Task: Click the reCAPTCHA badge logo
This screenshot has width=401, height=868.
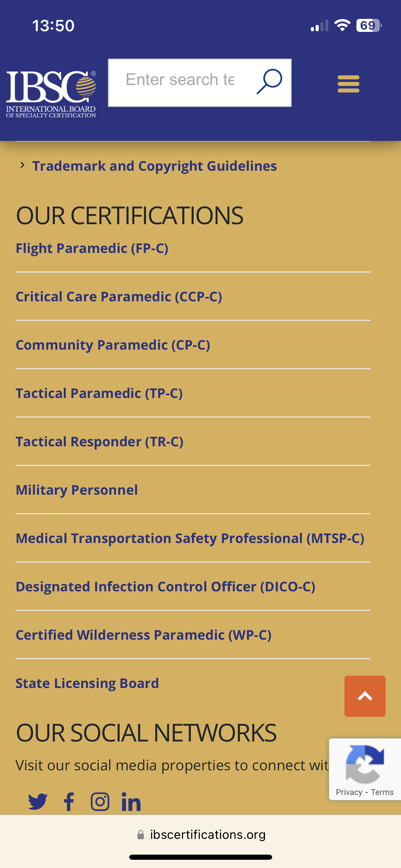Action: (365, 764)
